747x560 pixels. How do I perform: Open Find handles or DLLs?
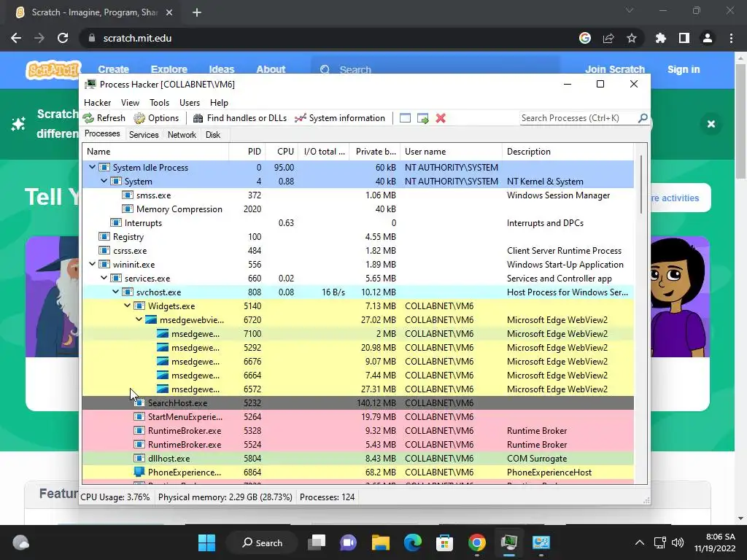[x=240, y=118]
